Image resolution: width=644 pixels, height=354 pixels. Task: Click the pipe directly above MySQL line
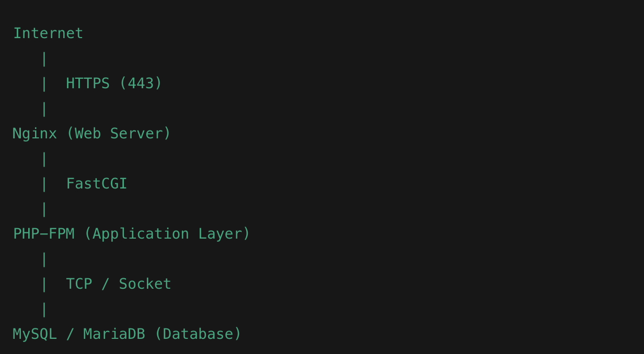click(44, 309)
